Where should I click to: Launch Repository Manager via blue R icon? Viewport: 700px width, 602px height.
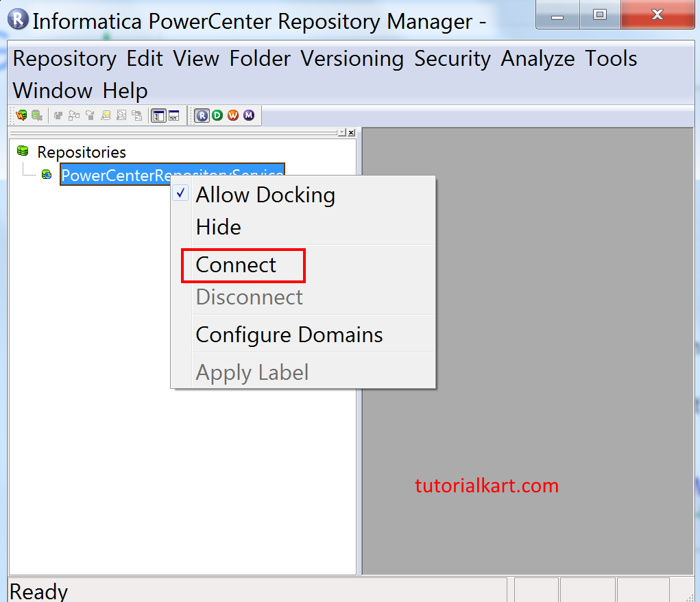click(x=202, y=116)
